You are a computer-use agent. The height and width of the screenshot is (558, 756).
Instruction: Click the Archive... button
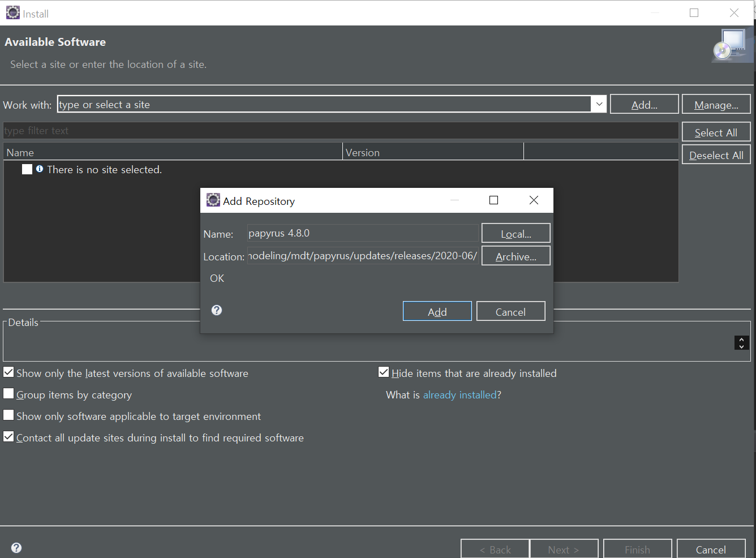516,256
